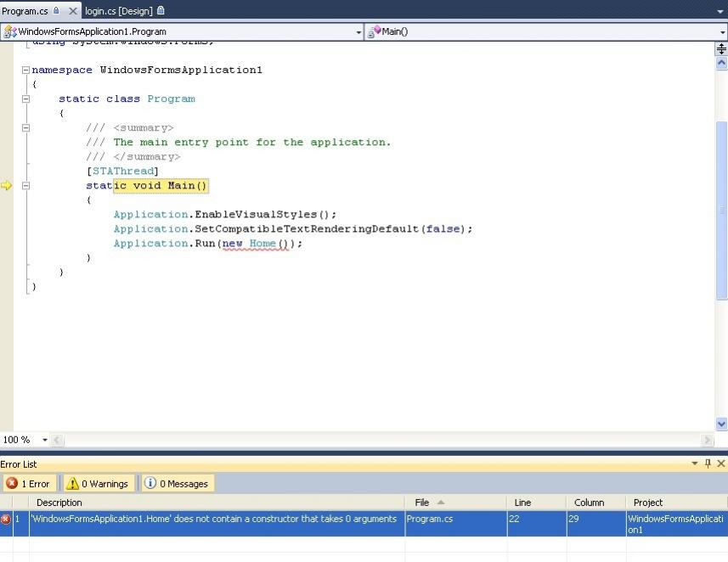Open the 100 % zoom dropdown
Viewport: 728px width, 562px height.
pyautogui.click(x=44, y=440)
